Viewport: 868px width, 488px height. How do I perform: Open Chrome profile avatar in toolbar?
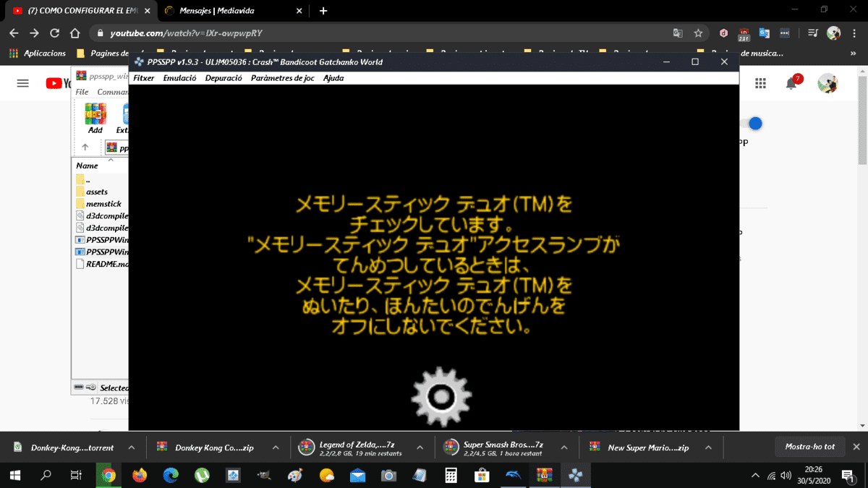point(833,33)
